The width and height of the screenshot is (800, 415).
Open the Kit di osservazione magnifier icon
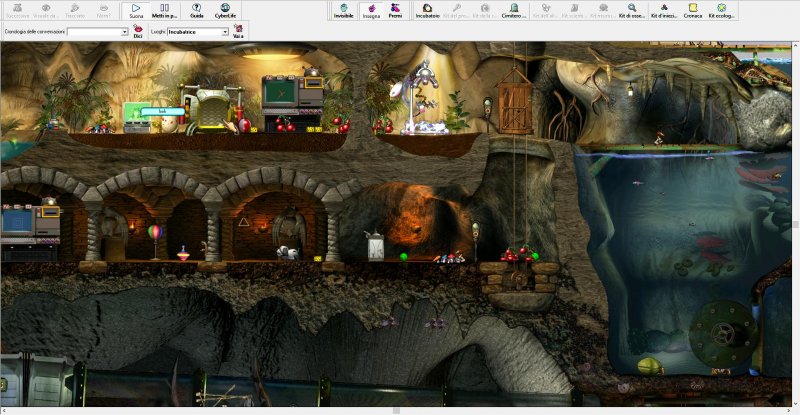[632, 10]
